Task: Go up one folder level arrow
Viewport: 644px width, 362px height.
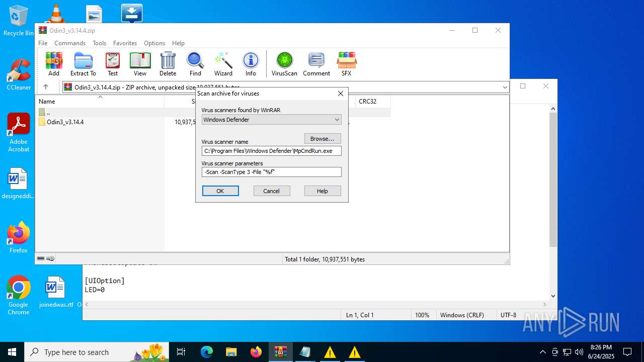Action: [45, 87]
